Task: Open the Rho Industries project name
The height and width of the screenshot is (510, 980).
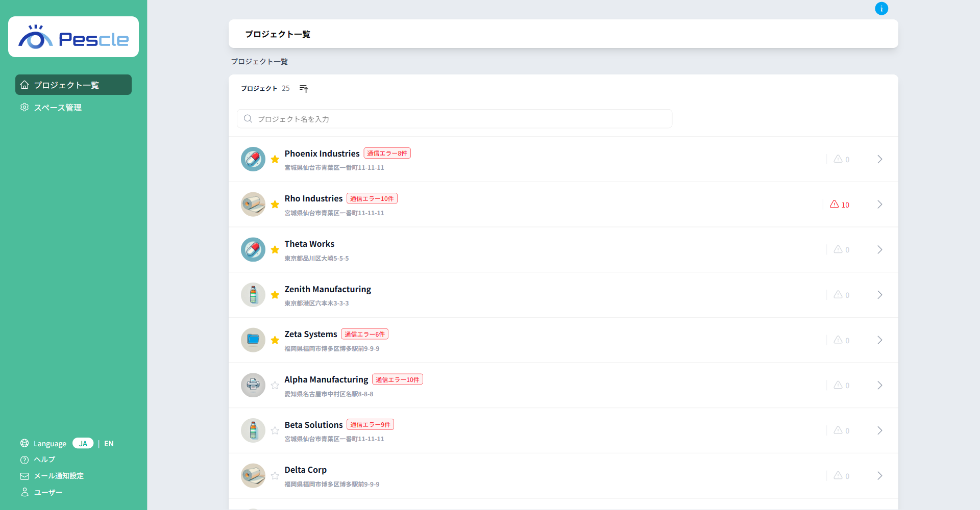Action: [313, 198]
